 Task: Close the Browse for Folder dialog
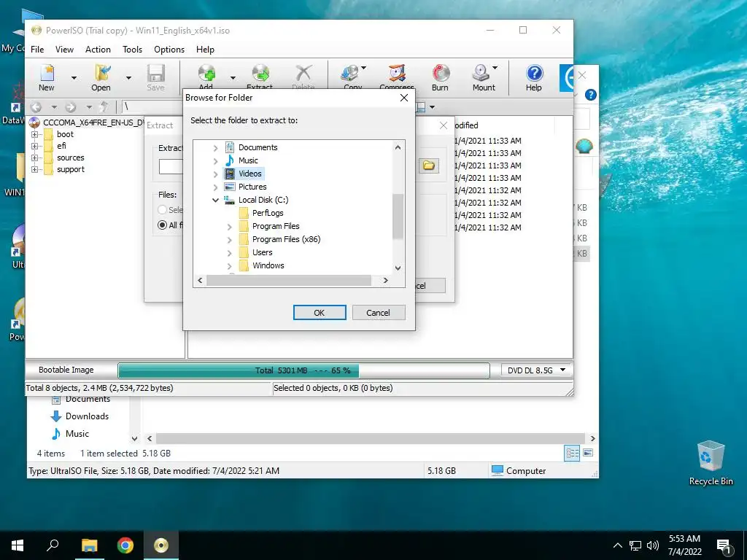[x=404, y=98]
